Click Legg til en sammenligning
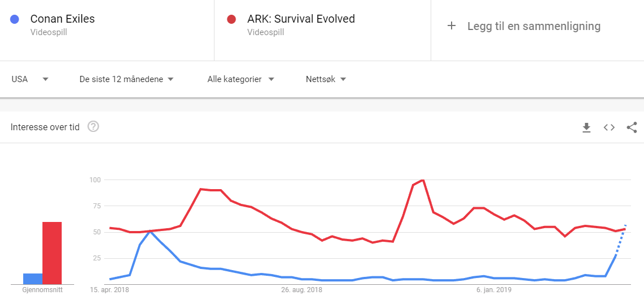644x295 pixels. [x=534, y=26]
